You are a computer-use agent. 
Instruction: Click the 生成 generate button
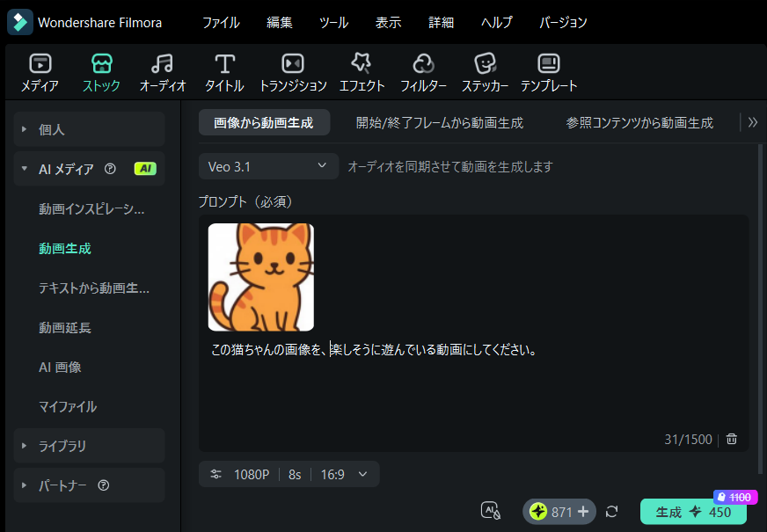click(693, 512)
